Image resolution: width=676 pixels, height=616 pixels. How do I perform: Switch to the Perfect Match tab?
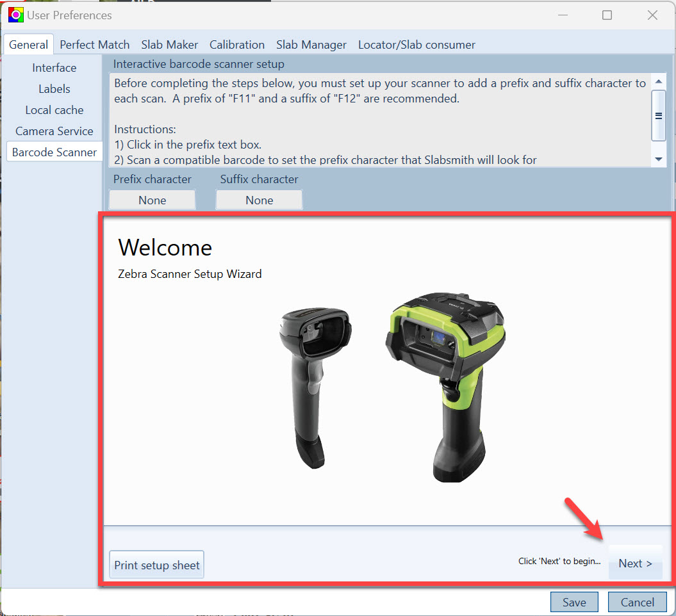coord(94,44)
